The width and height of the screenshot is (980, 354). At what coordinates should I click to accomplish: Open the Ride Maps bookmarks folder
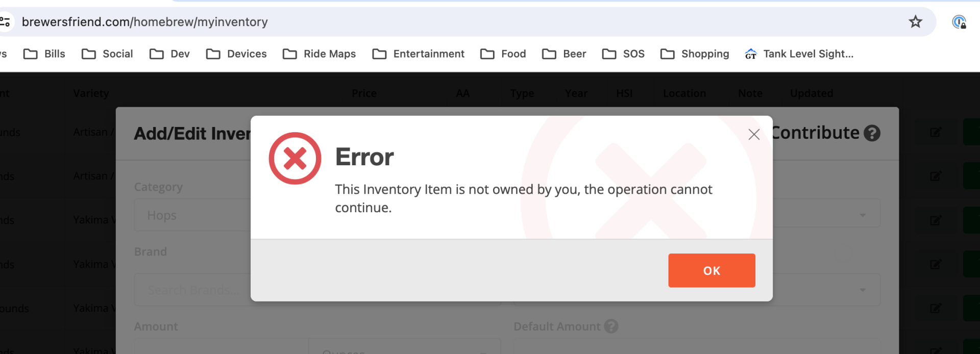319,54
